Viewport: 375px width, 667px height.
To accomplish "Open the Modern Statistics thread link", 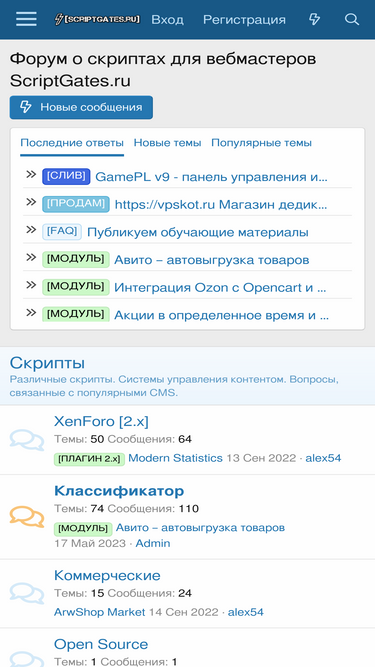I will point(175,458).
